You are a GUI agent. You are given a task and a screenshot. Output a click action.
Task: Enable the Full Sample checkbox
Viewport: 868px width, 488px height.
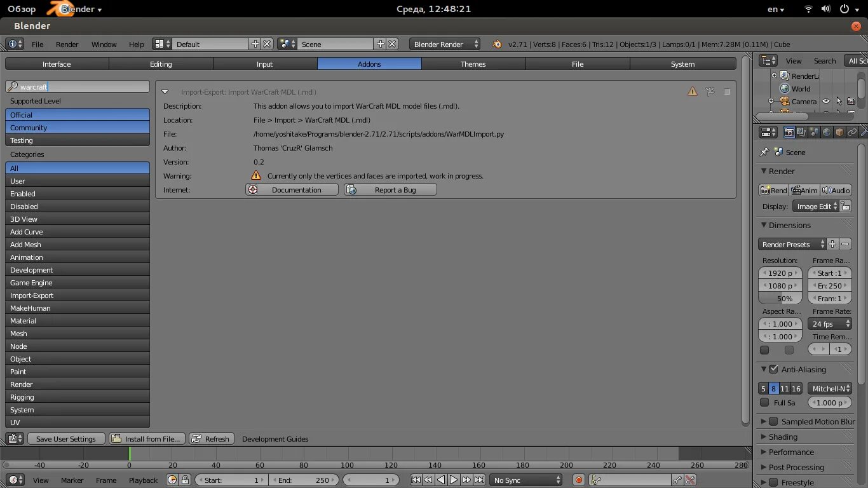tap(764, 402)
